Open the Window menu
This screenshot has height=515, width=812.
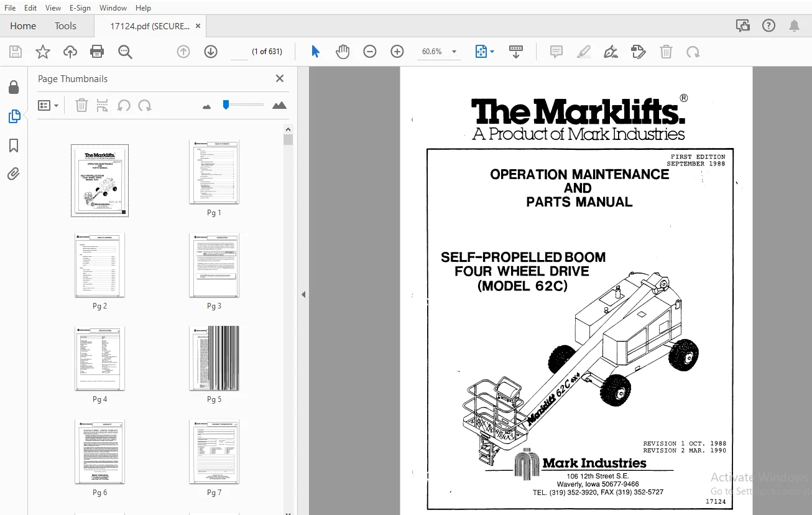point(113,7)
